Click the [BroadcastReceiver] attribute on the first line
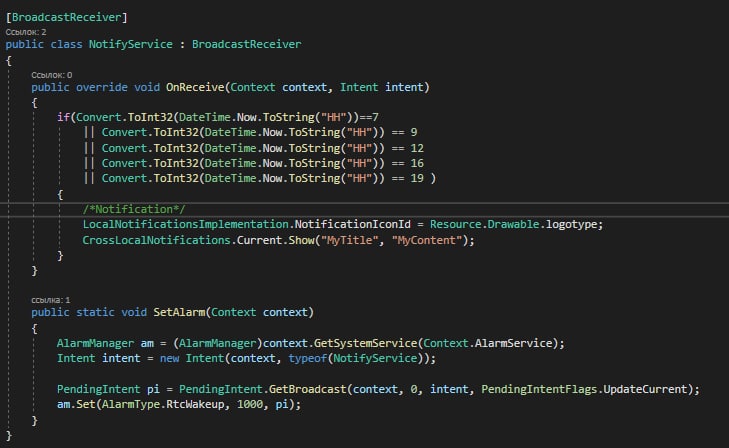729x448 pixels. click(66, 17)
